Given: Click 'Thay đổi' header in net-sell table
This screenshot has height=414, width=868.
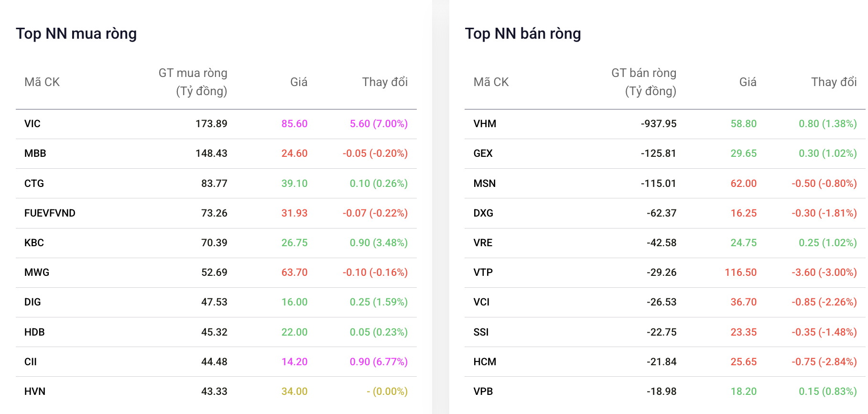Looking at the screenshot, I should [x=834, y=82].
